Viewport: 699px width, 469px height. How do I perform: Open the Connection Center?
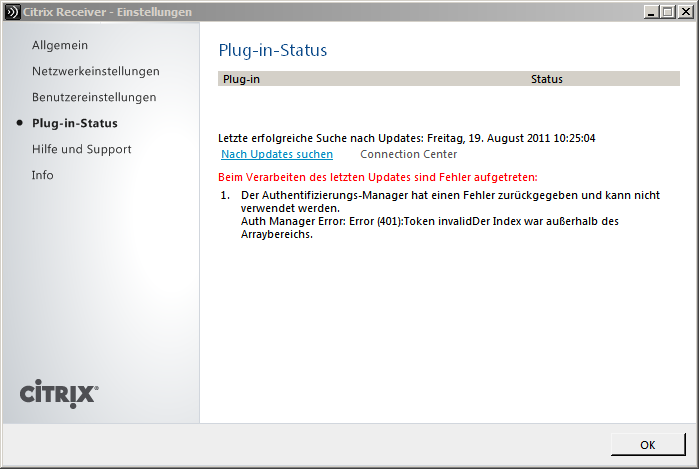pos(408,154)
